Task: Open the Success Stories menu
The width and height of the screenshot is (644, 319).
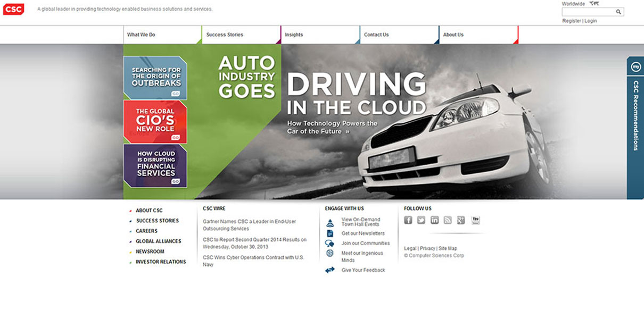Action: point(241,35)
